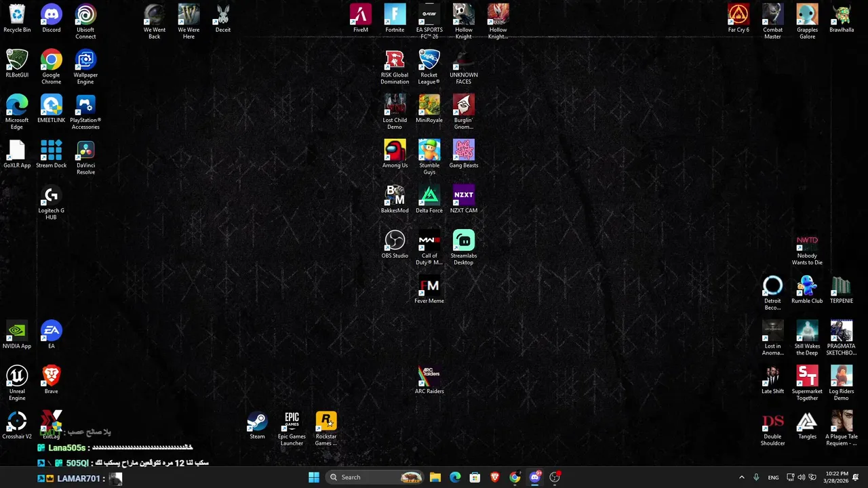Image resolution: width=868 pixels, height=488 pixels.
Task: Select the Streamlabs Desktop icon
Action: pyautogui.click(x=464, y=248)
